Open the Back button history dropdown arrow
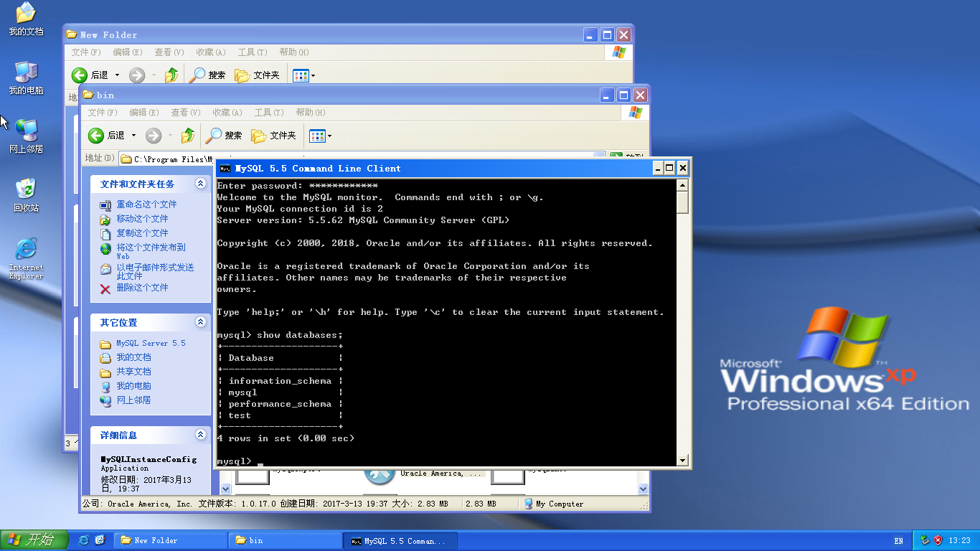Viewport: 980px width, 551px height. 133,135
